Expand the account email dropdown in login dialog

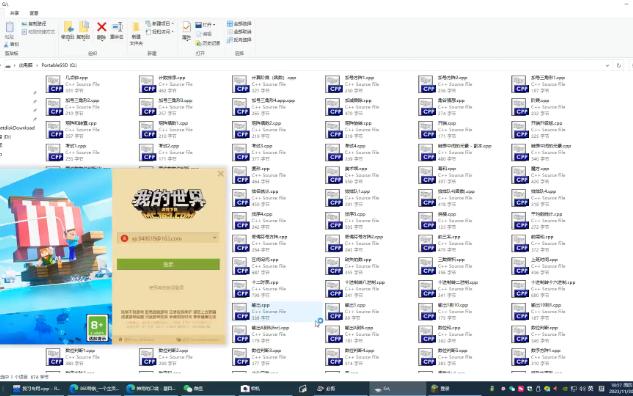click(x=215, y=238)
